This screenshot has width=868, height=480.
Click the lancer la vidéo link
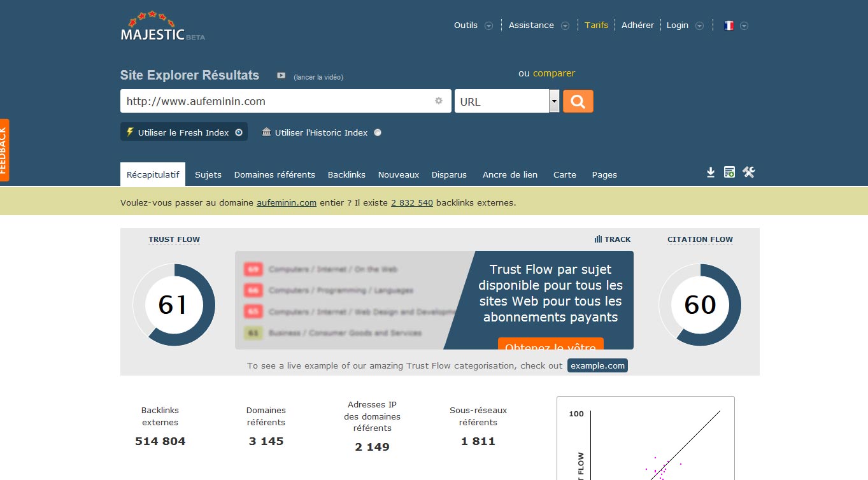point(318,77)
